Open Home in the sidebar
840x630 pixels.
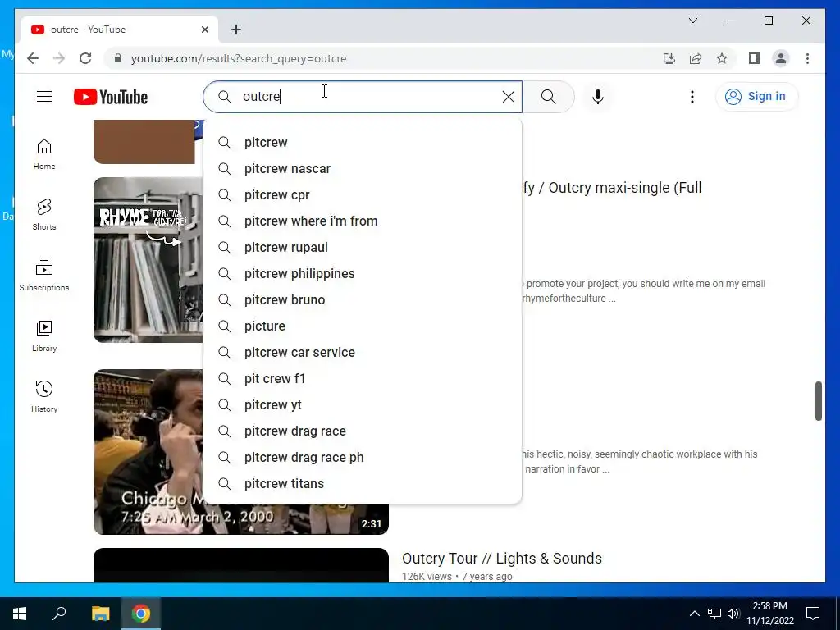pos(44,154)
